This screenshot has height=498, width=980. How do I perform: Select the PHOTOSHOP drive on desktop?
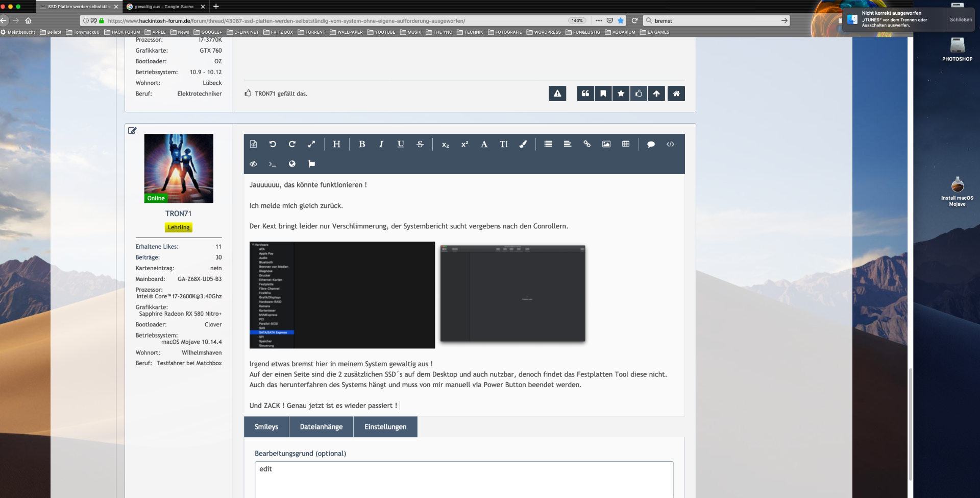click(957, 49)
